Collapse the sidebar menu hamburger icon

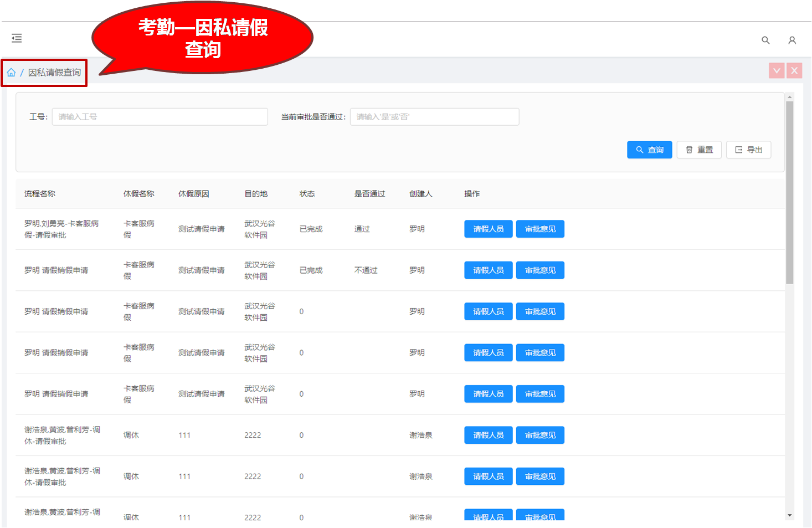[x=17, y=38]
